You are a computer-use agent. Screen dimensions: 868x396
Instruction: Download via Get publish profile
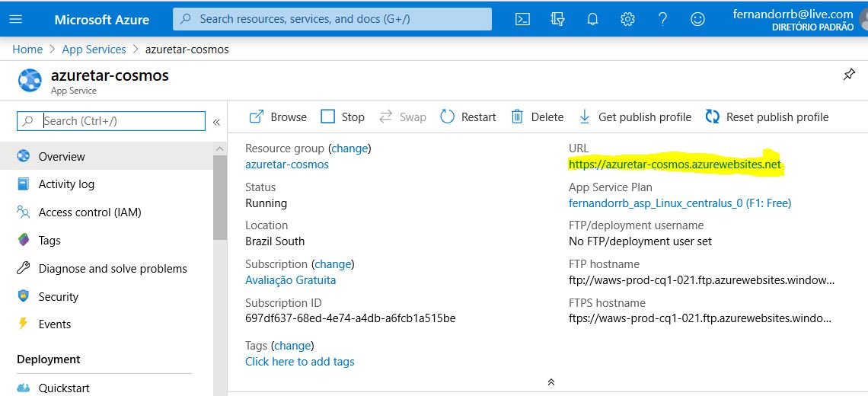635,117
